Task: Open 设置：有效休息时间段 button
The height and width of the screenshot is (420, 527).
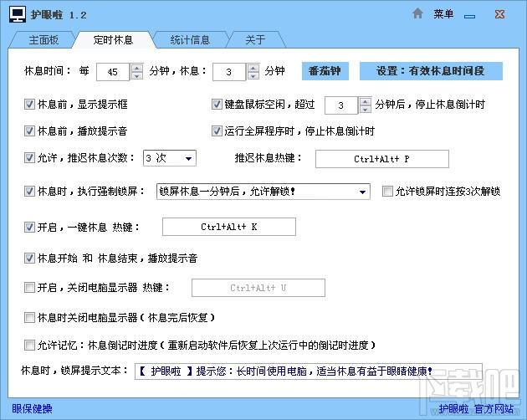Action: click(431, 71)
